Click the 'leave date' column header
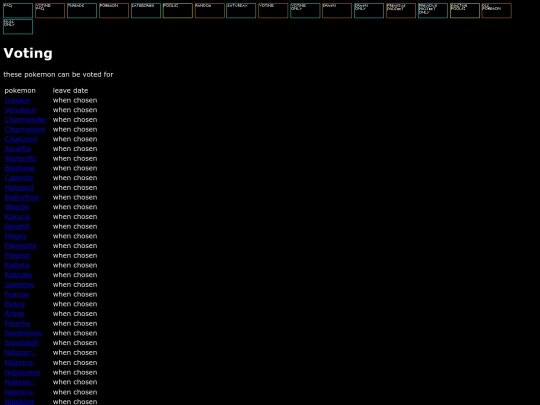This screenshot has height=405, width=540. click(70, 91)
